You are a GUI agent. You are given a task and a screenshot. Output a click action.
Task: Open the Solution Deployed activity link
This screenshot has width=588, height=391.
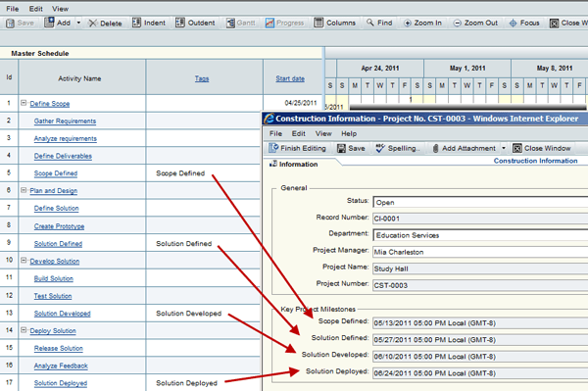point(61,383)
